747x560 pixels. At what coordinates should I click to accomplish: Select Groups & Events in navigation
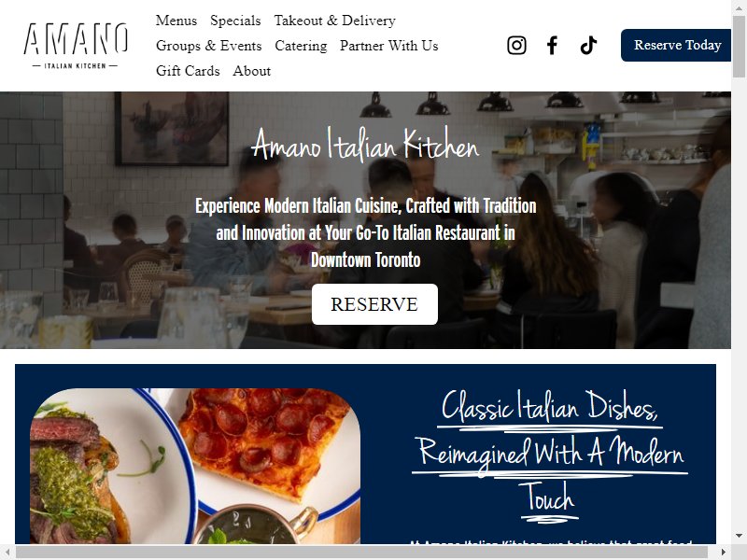click(208, 46)
